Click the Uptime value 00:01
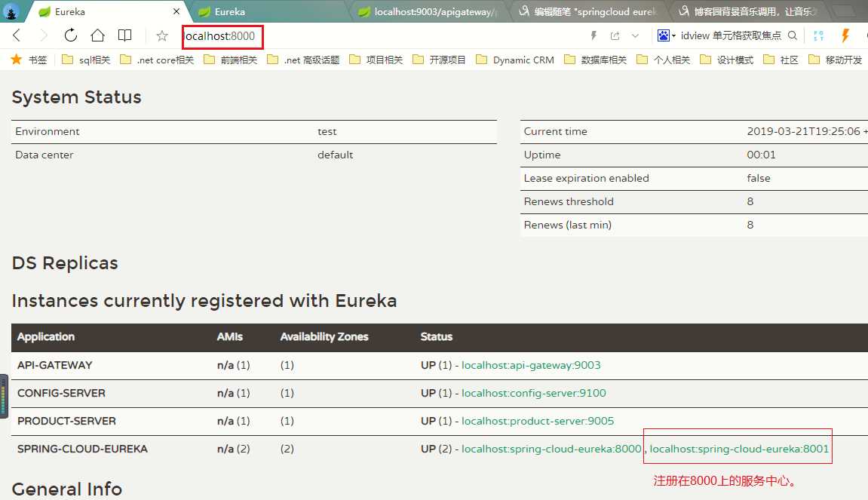The width and height of the screenshot is (868, 500). coord(761,155)
